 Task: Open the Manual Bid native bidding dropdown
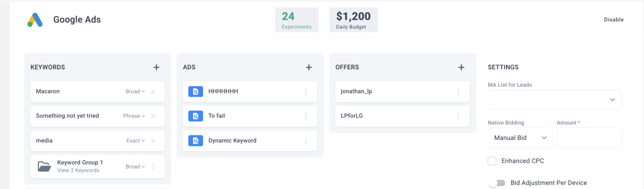(x=520, y=138)
